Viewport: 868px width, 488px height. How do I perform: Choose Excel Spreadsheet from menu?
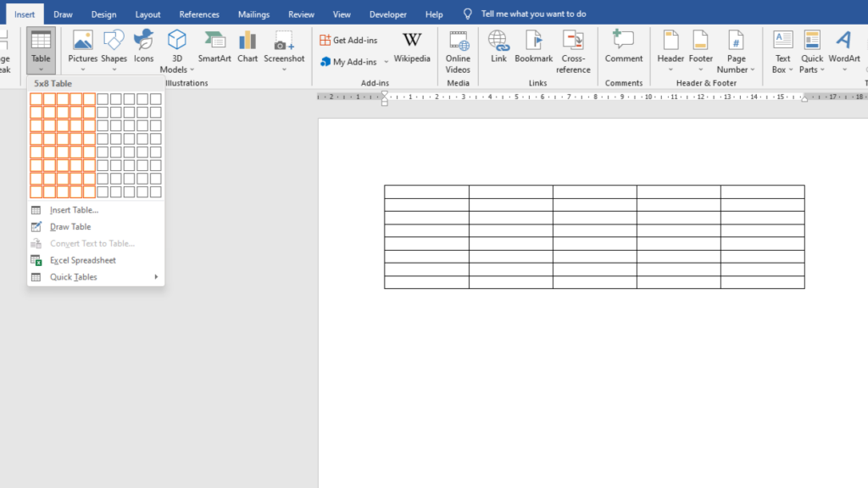pyautogui.click(x=97, y=260)
